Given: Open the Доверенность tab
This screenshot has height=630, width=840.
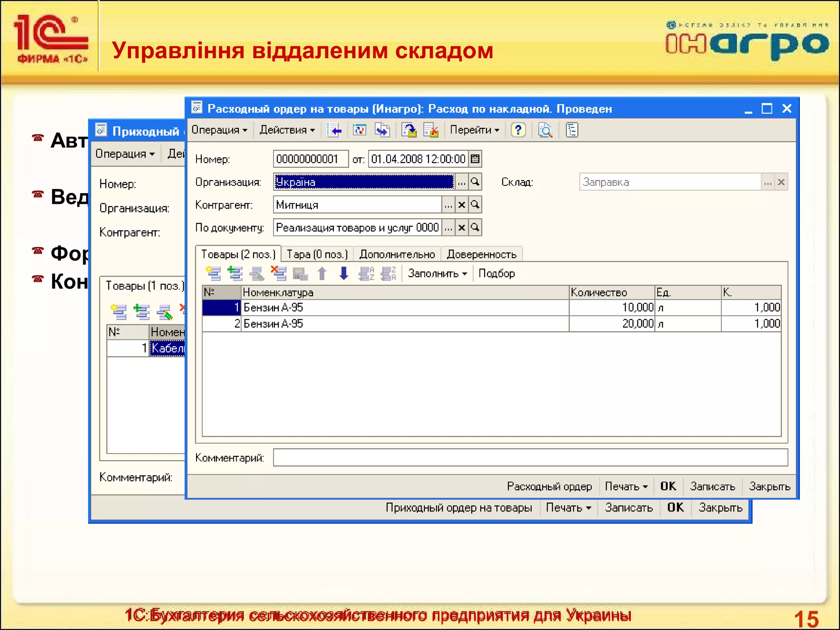Looking at the screenshot, I should 481,255.
